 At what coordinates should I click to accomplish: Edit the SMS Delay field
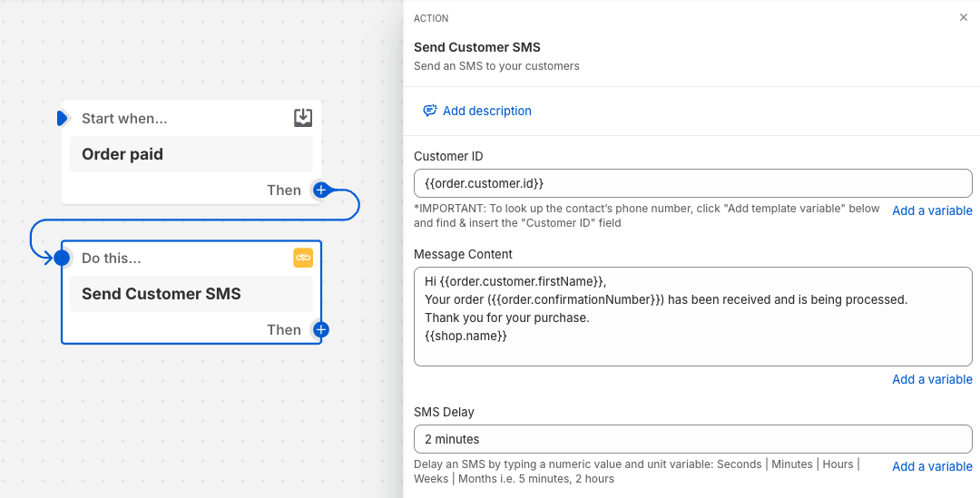[x=693, y=439]
